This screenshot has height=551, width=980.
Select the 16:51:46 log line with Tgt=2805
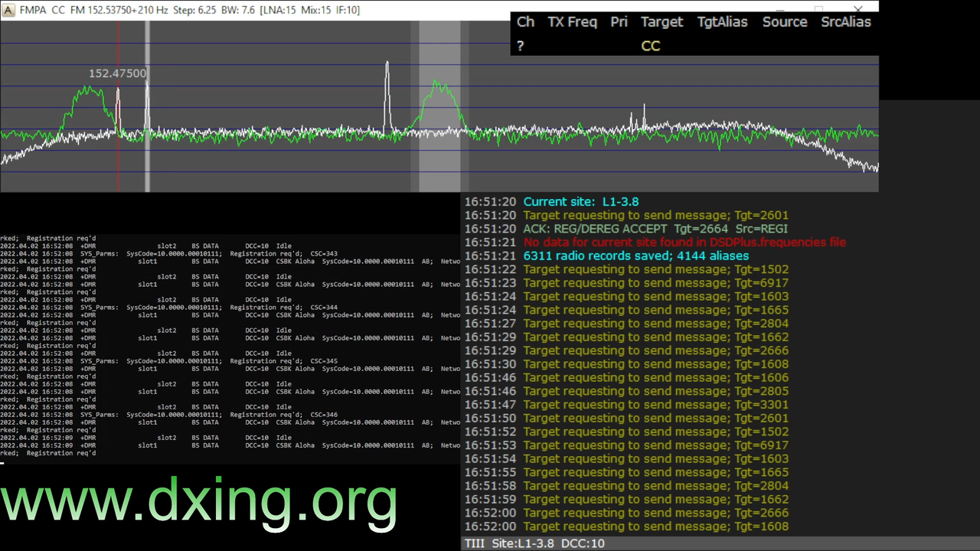(x=626, y=391)
